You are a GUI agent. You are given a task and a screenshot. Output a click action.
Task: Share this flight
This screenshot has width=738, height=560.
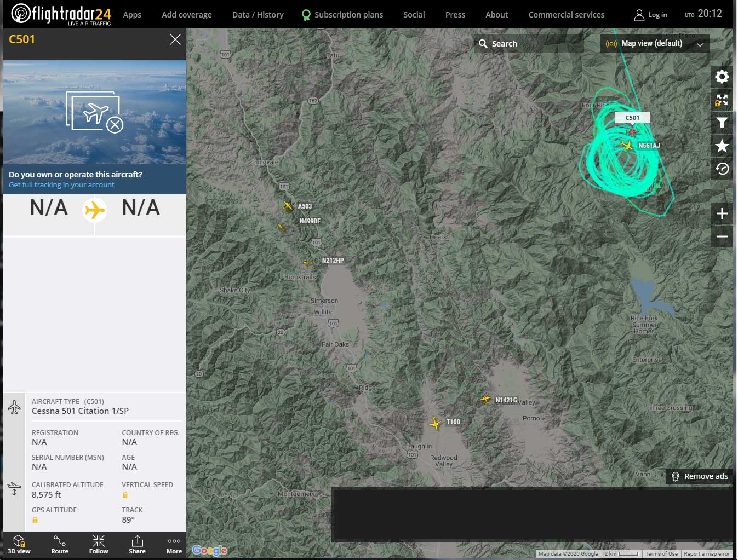click(x=137, y=545)
